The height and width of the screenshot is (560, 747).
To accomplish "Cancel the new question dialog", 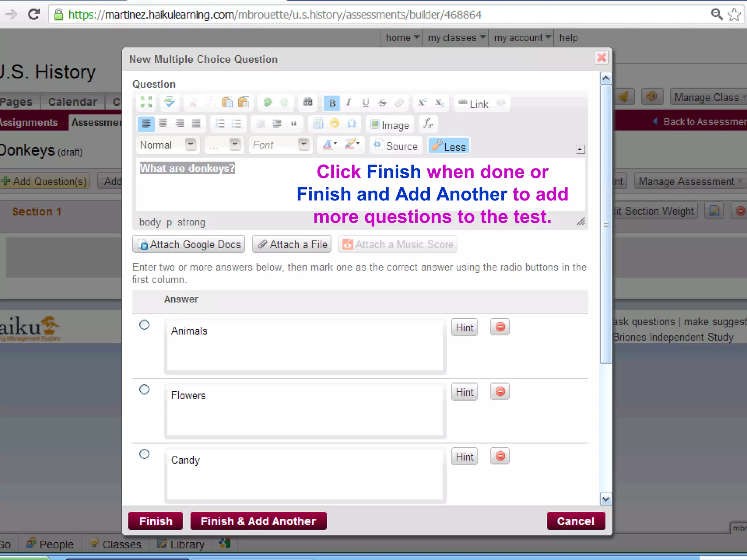I will [576, 521].
